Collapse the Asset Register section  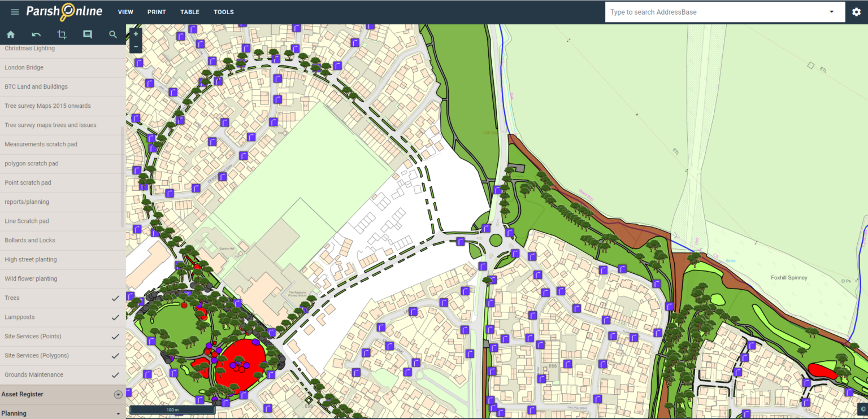[x=118, y=394]
